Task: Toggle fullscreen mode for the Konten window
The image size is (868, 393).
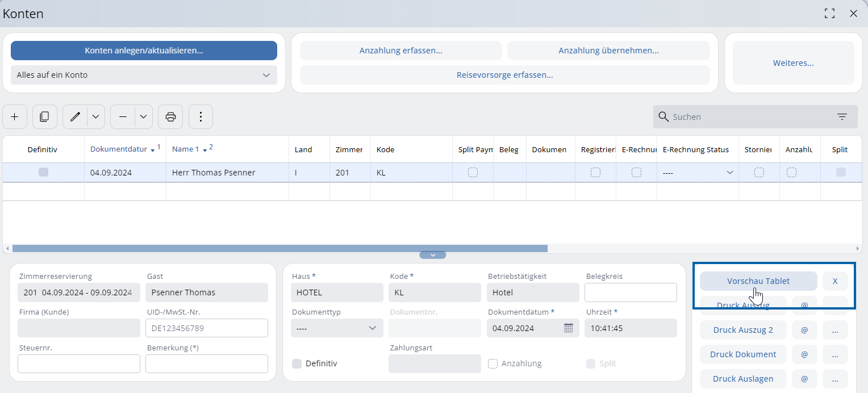Action: pyautogui.click(x=829, y=14)
